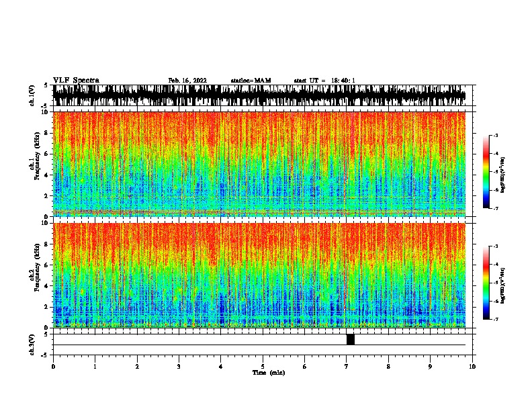The width and height of the screenshot is (532, 411).
Task: Click the ch.2 colorbar log(PSD) units label
Action: (x=503, y=285)
